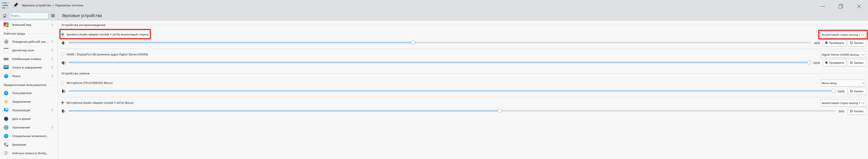Click Баланс for the HDMI output
Screen dimensions: 868x159
pos(856,63)
